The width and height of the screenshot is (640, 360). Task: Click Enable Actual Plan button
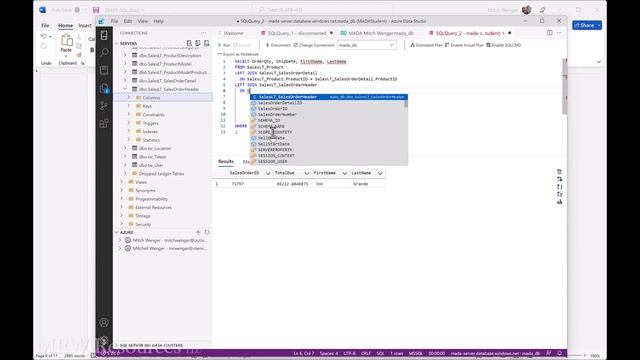click(x=464, y=45)
